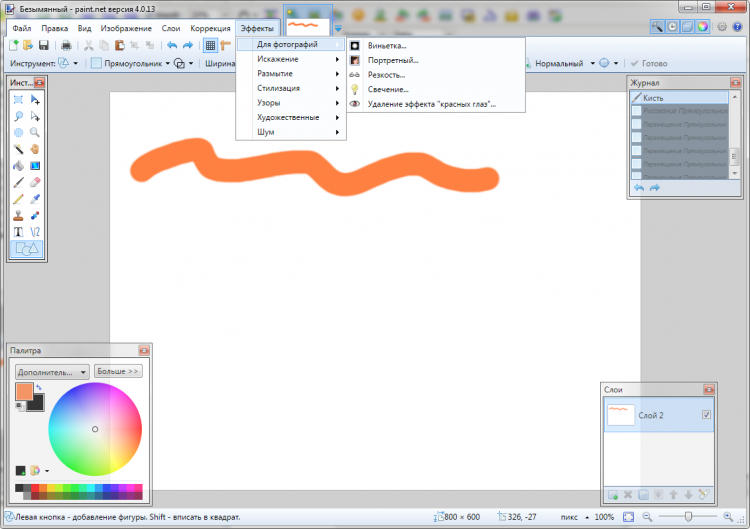Click the primary orange color swatch
Image resolution: width=750 pixels, height=529 pixels.
tap(24, 391)
